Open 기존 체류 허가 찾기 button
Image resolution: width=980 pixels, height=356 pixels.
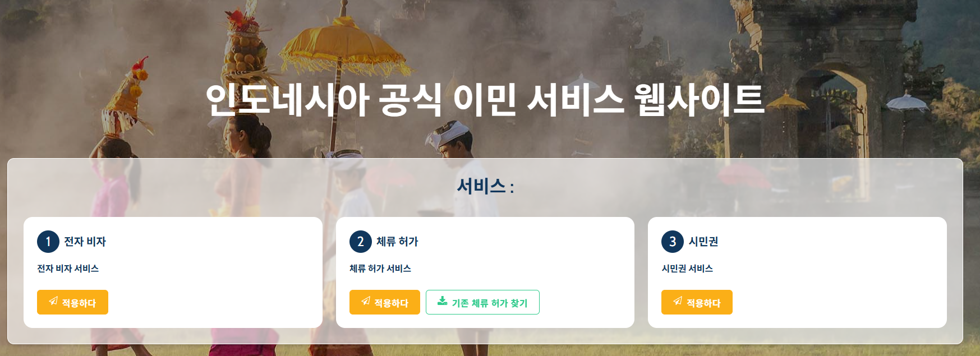[482, 302]
